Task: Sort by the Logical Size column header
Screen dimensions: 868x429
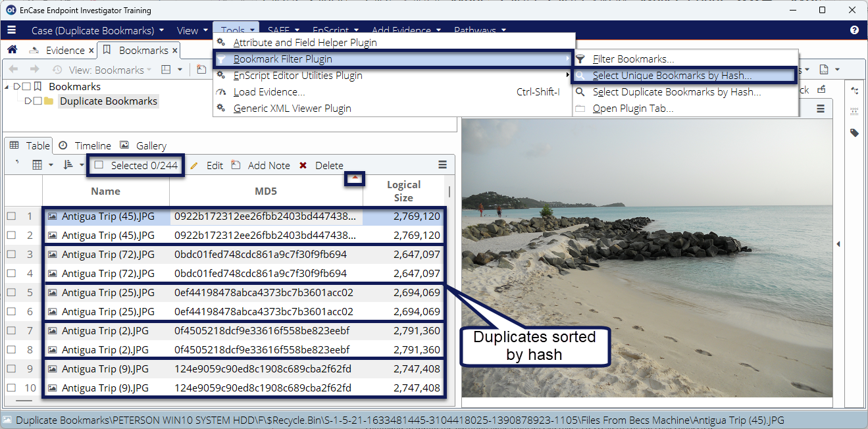Action: pos(403,191)
